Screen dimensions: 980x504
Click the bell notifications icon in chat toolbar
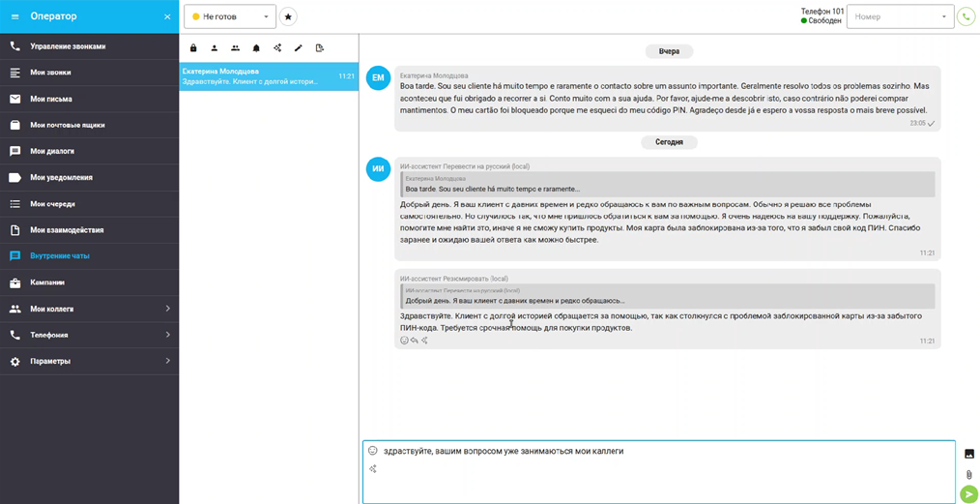[x=256, y=47]
